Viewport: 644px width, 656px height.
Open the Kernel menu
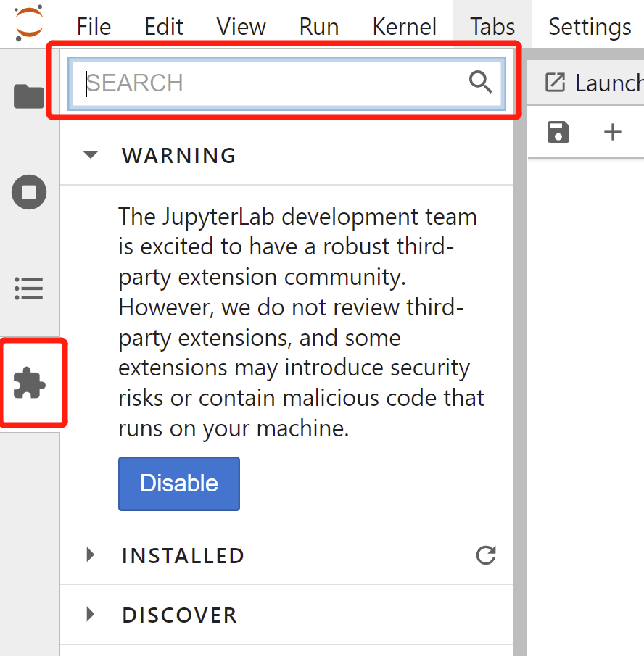(404, 27)
